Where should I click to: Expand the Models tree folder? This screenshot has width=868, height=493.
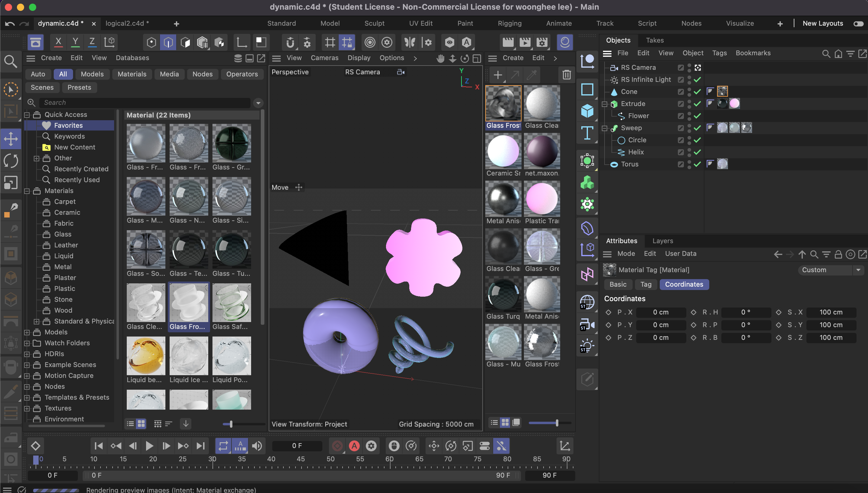[27, 332]
